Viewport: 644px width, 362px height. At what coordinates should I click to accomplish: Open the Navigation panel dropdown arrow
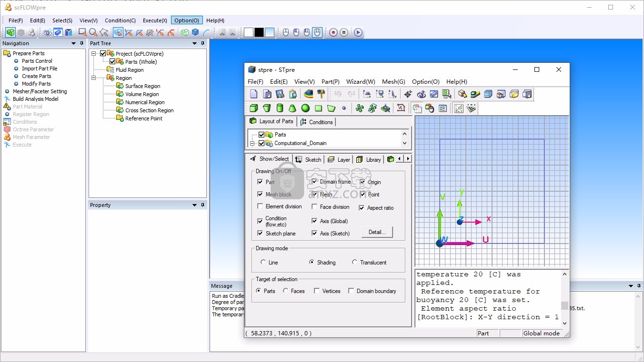point(73,43)
